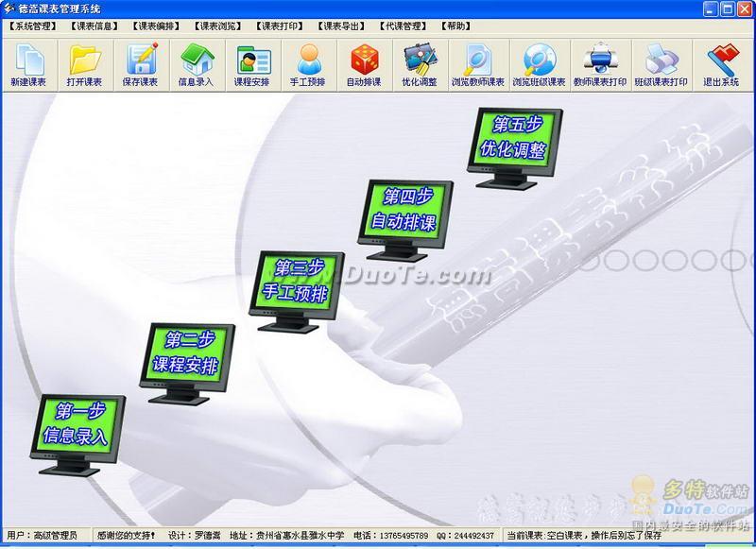This screenshot has height=549, width=756.
Task: Open the 【帮助】 help menu
Action: coord(455,26)
